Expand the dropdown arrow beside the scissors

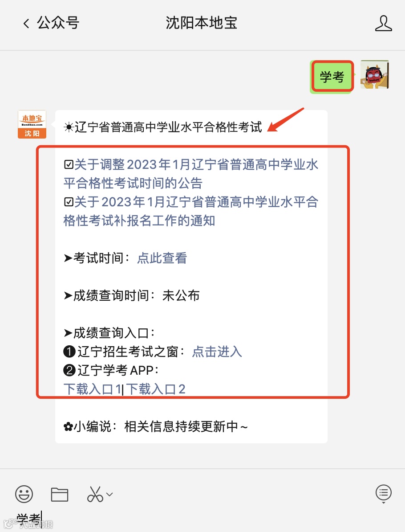(109, 494)
